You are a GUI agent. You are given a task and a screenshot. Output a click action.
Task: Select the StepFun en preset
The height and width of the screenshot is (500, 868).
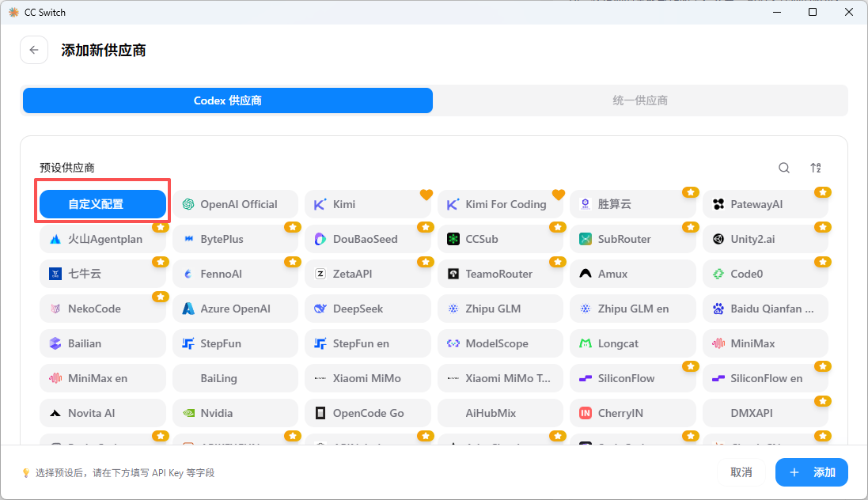coord(368,343)
